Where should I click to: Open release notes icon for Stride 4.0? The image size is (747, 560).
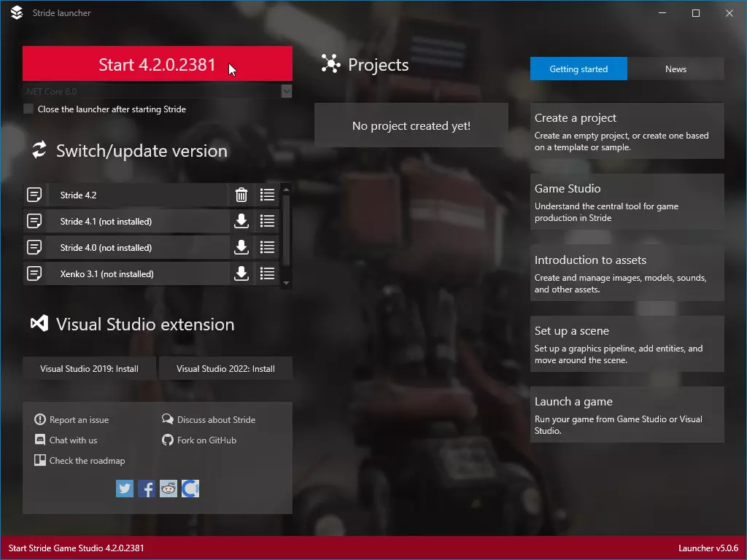[x=34, y=247]
